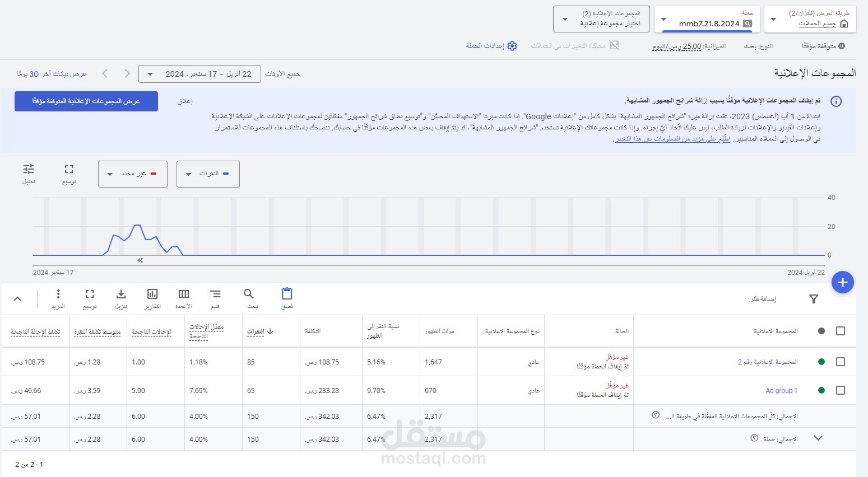The width and height of the screenshot is (868, 477).
Task: Click green status dot for ad group 2 row
Action: [821, 362]
